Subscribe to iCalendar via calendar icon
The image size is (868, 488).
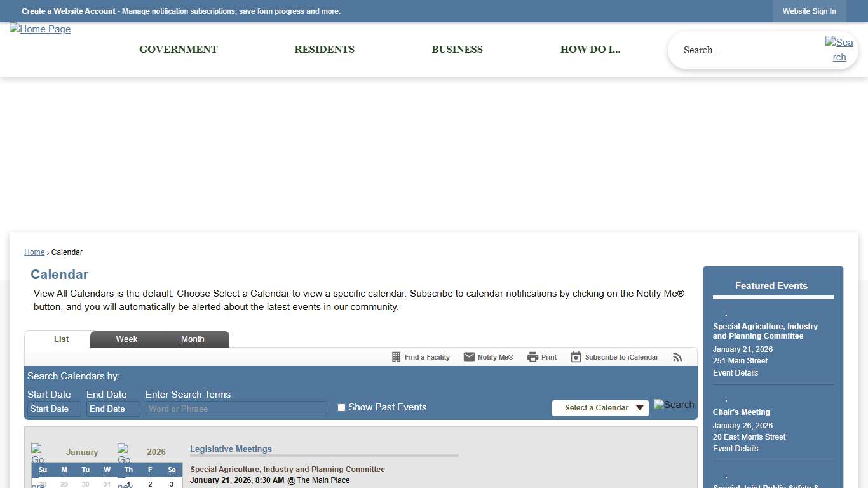point(575,356)
